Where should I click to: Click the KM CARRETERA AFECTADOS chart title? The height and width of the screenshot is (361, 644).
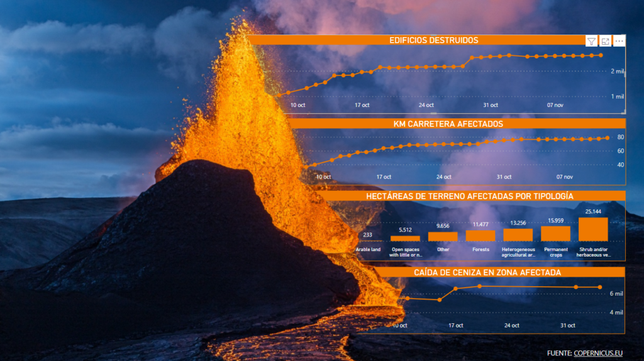click(448, 124)
